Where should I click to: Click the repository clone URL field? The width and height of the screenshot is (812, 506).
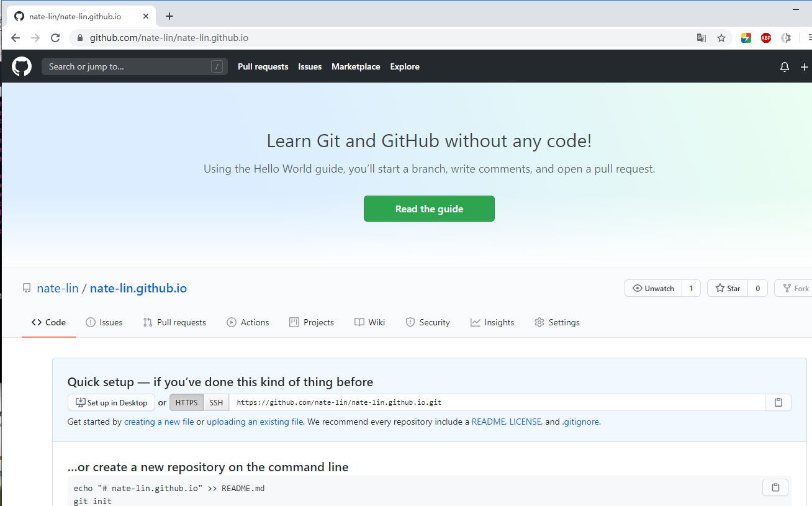(497, 402)
